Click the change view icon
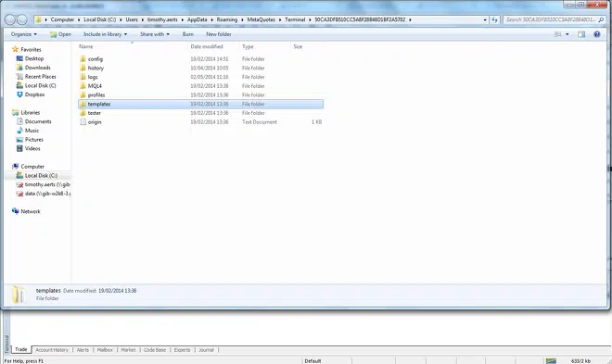Viewport: 612px width, 364px height. tap(558, 34)
